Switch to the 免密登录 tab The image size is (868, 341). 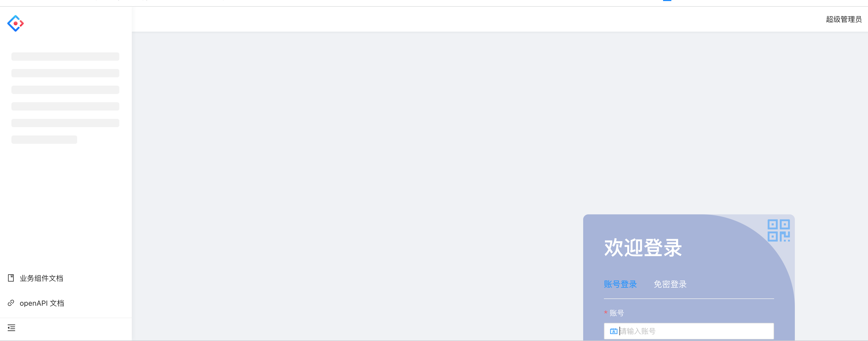(x=670, y=284)
